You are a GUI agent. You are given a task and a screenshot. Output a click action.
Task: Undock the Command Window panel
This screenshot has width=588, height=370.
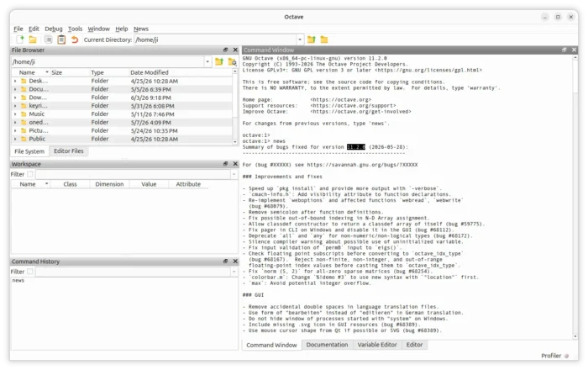564,50
